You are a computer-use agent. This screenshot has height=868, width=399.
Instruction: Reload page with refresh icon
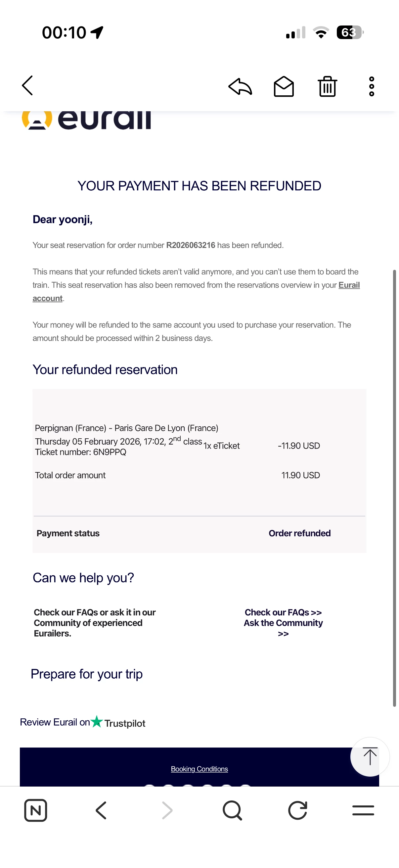point(298,810)
